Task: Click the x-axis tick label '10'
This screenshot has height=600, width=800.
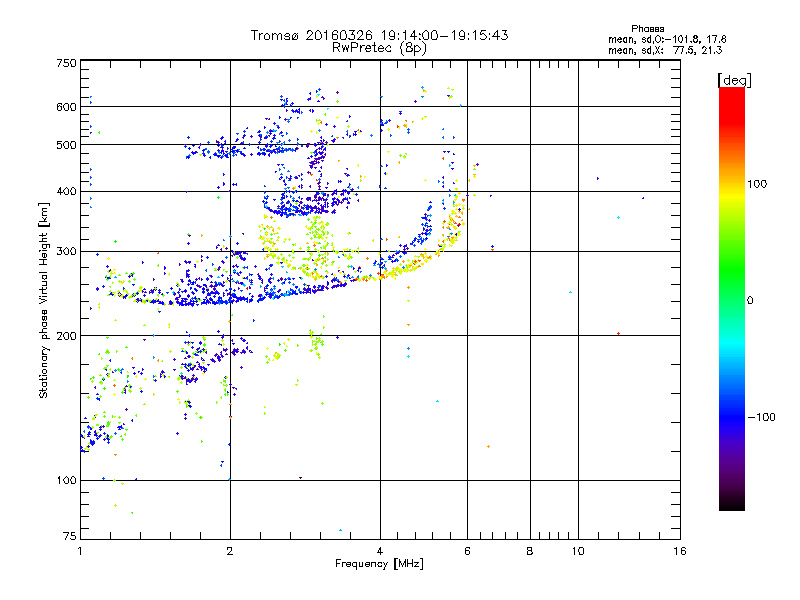Action: [578, 551]
